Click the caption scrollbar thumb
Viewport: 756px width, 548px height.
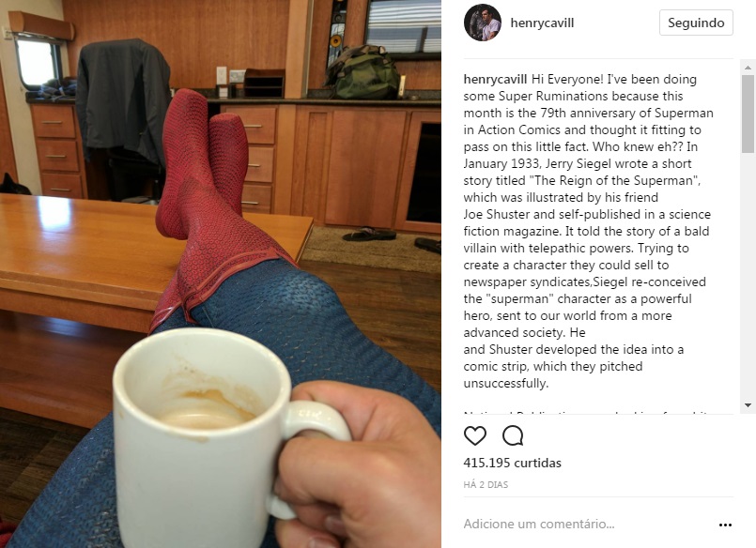point(748,114)
